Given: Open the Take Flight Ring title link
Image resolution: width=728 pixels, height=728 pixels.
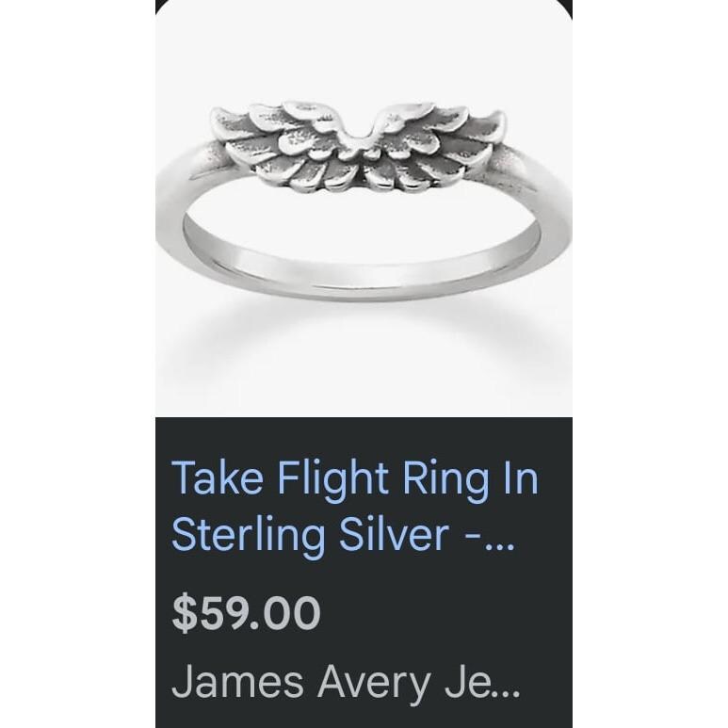Looking at the screenshot, I should [x=355, y=506].
